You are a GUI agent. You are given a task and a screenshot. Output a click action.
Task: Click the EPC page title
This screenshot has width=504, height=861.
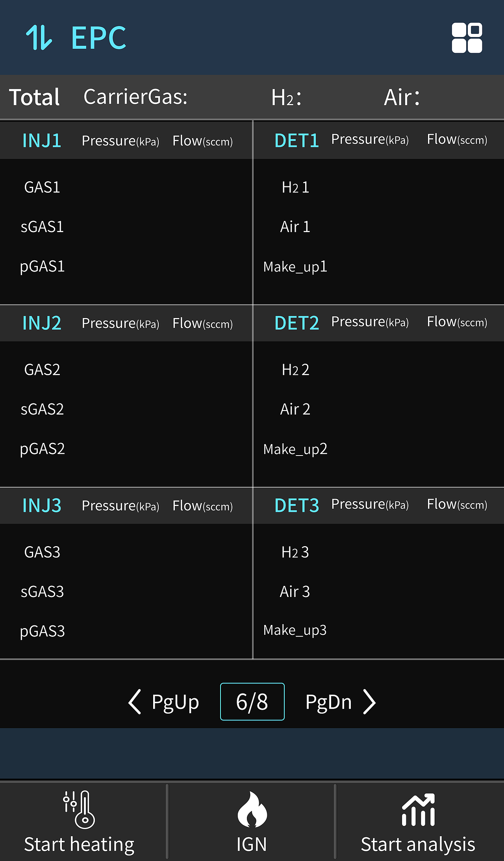(98, 38)
